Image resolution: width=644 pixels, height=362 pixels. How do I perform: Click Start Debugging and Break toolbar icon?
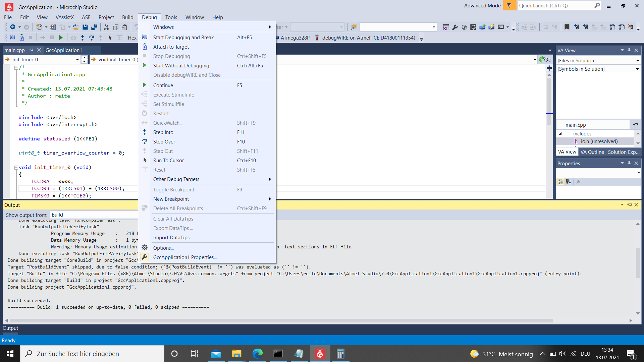tap(12, 38)
